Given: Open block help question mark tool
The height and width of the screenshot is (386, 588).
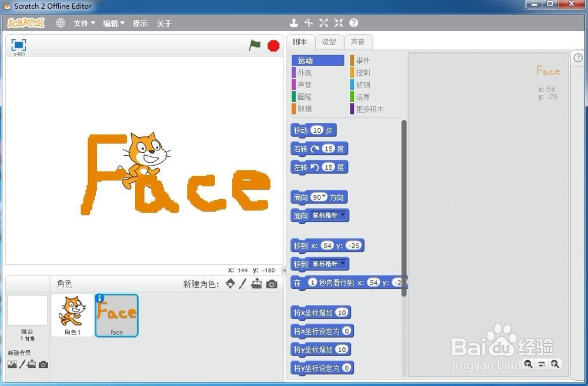Looking at the screenshot, I should (x=353, y=24).
